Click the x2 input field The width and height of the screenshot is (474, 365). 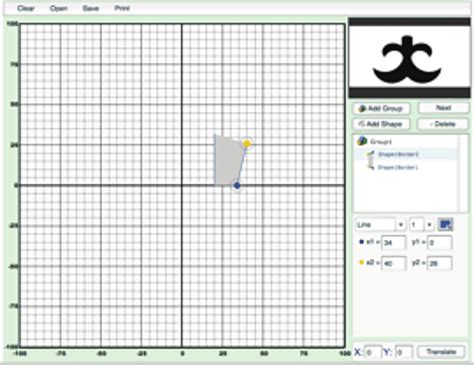(394, 263)
